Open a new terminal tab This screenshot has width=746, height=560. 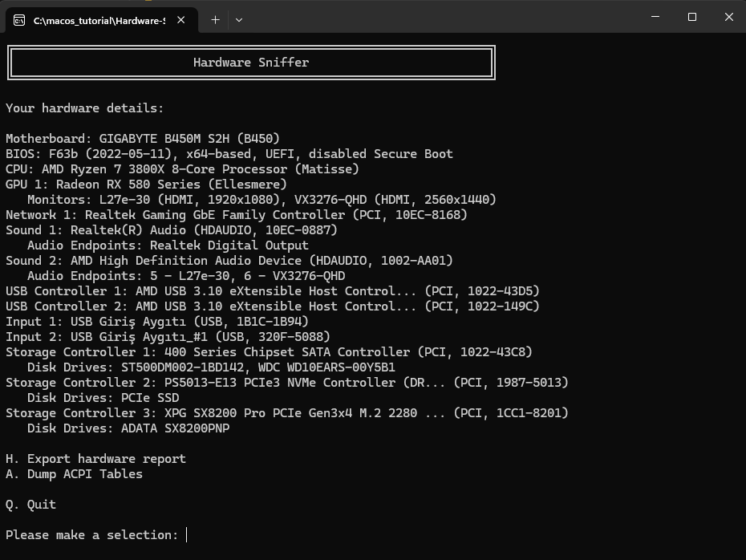tap(215, 20)
